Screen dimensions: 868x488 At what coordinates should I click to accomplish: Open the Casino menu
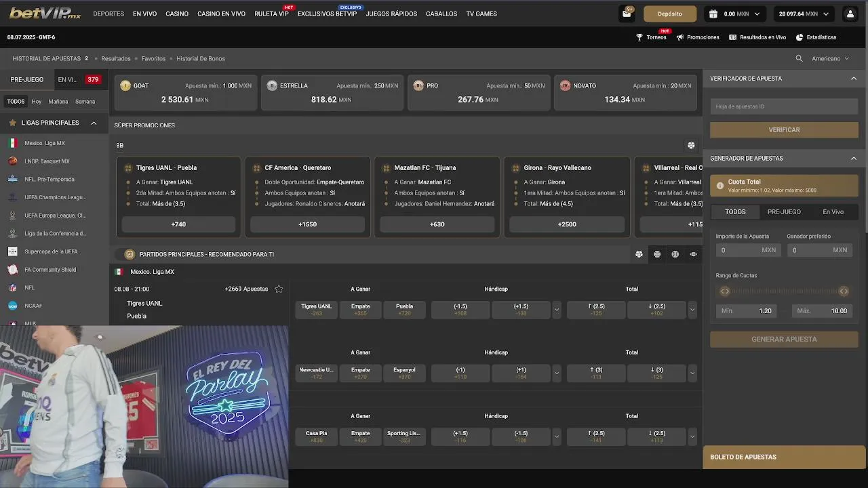(x=177, y=14)
